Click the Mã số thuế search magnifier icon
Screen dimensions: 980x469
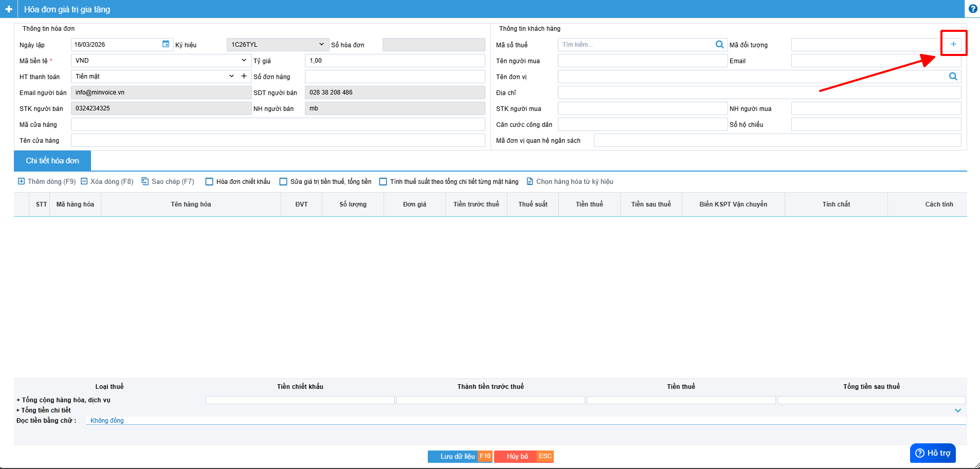[x=719, y=45]
